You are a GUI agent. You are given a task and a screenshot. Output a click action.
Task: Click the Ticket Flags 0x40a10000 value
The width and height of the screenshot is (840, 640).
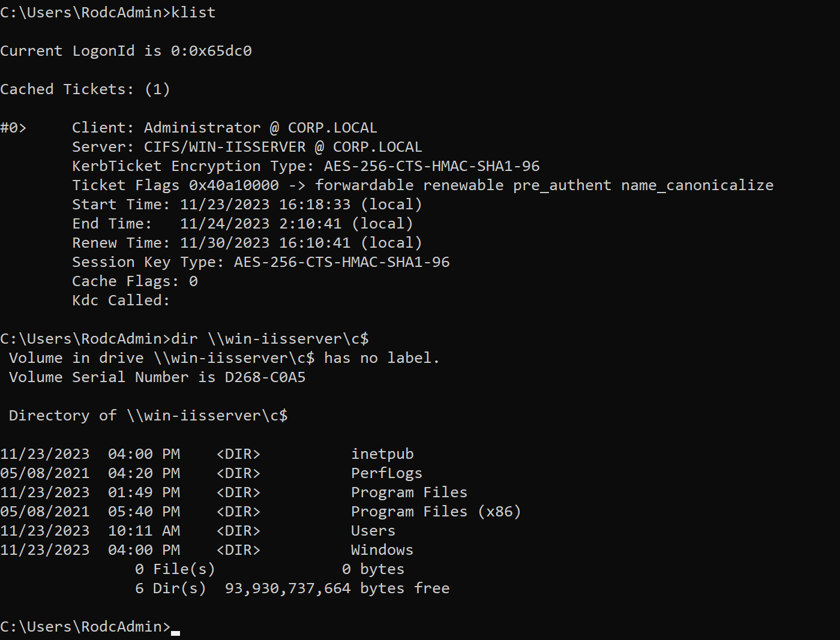(233, 185)
